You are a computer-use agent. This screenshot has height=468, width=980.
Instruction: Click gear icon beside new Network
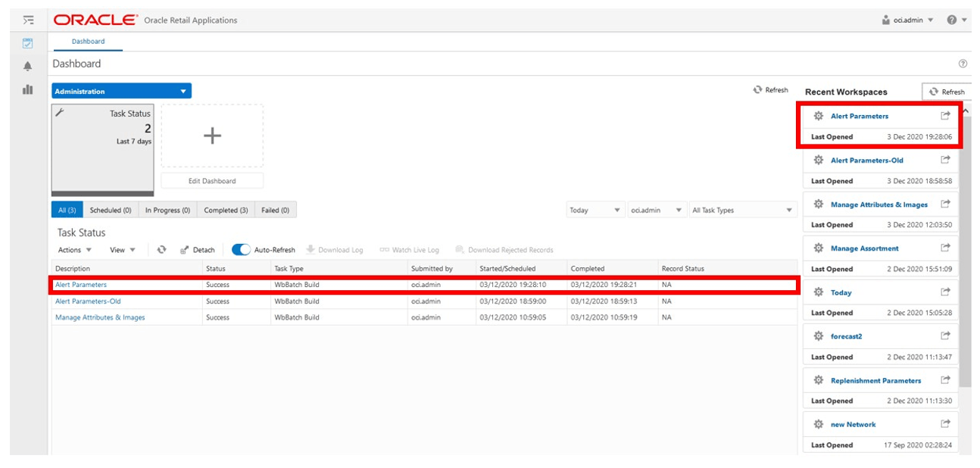[x=818, y=424]
